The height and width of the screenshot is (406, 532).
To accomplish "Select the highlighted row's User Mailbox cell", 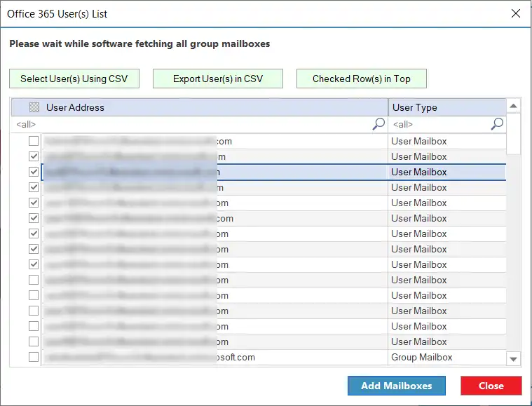I will (x=447, y=172).
